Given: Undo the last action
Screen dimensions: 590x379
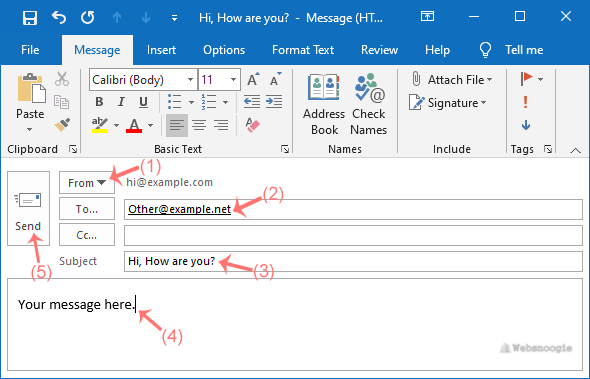Looking at the screenshot, I should click(59, 17).
